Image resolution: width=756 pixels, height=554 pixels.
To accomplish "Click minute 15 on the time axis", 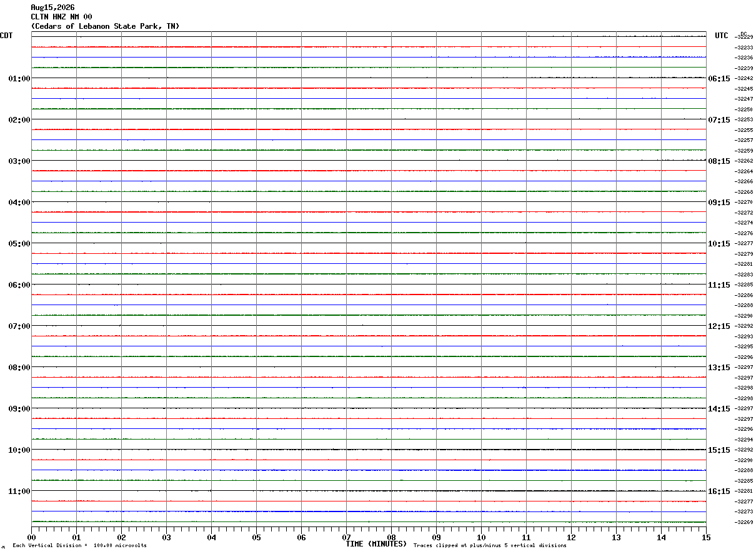I will (706, 537).
